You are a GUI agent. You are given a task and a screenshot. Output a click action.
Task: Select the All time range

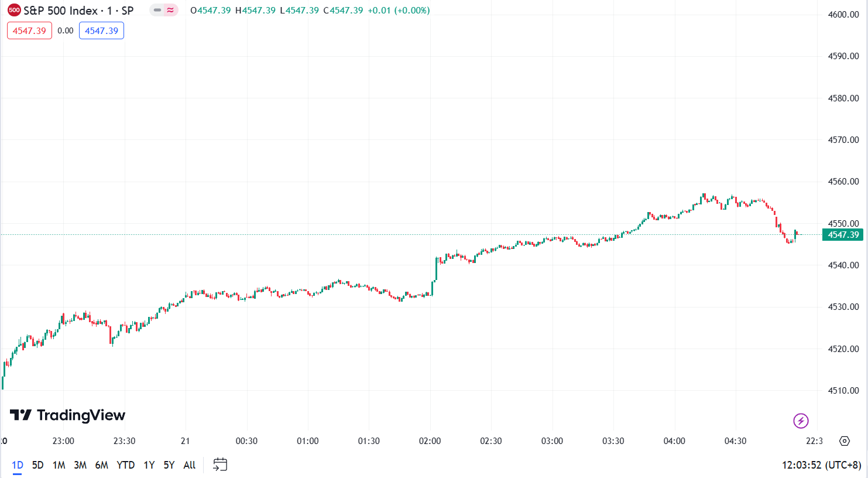[190, 465]
